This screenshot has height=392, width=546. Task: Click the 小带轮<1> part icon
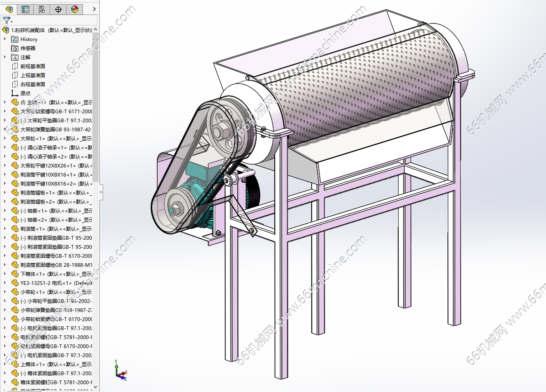pyautogui.click(x=15, y=292)
